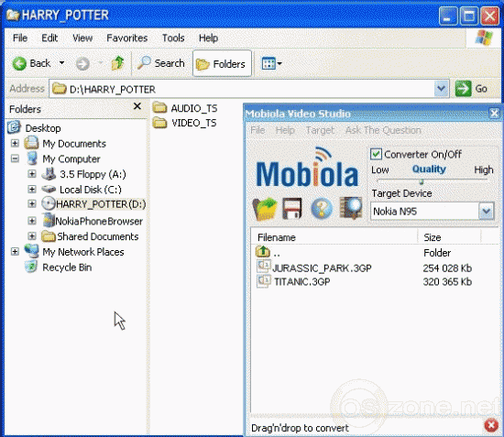Click the Up folder icon in Explorer toolbar
Viewport: 504px width, 437px height.
point(117,62)
